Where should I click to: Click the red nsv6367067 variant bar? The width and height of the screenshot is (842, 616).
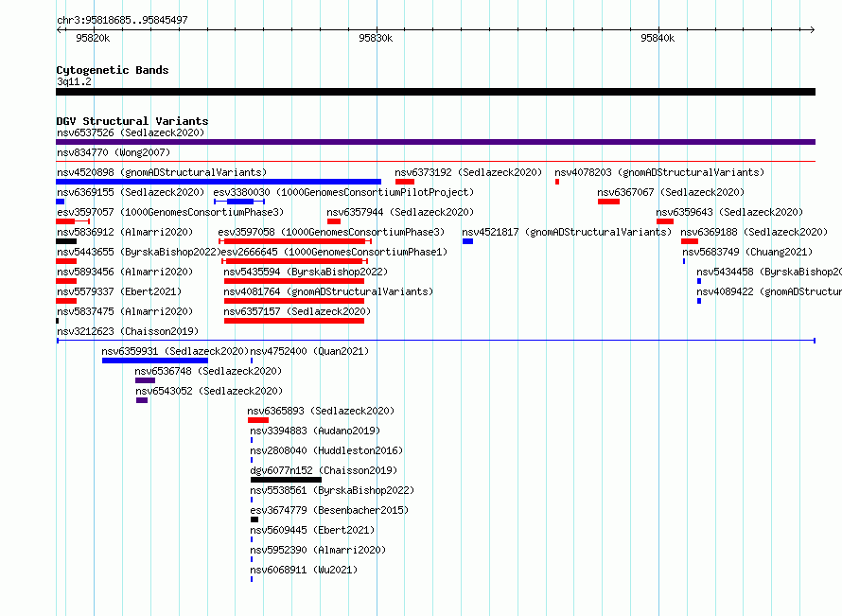click(x=608, y=202)
